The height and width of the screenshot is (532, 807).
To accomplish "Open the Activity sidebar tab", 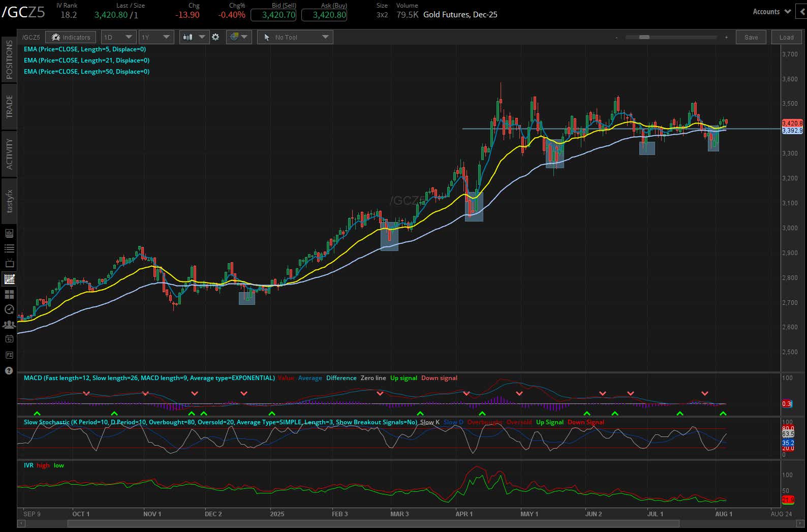I will (x=9, y=154).
